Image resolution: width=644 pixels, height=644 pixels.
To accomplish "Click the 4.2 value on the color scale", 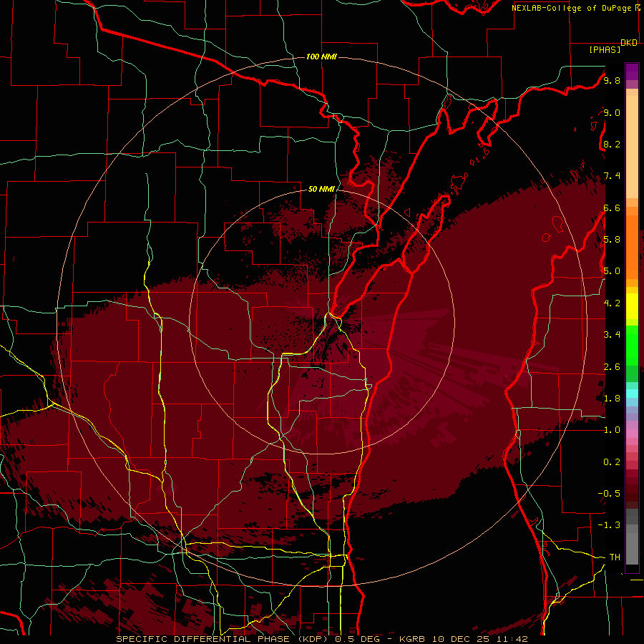I will pyautogui.click(x=612, y=303).
